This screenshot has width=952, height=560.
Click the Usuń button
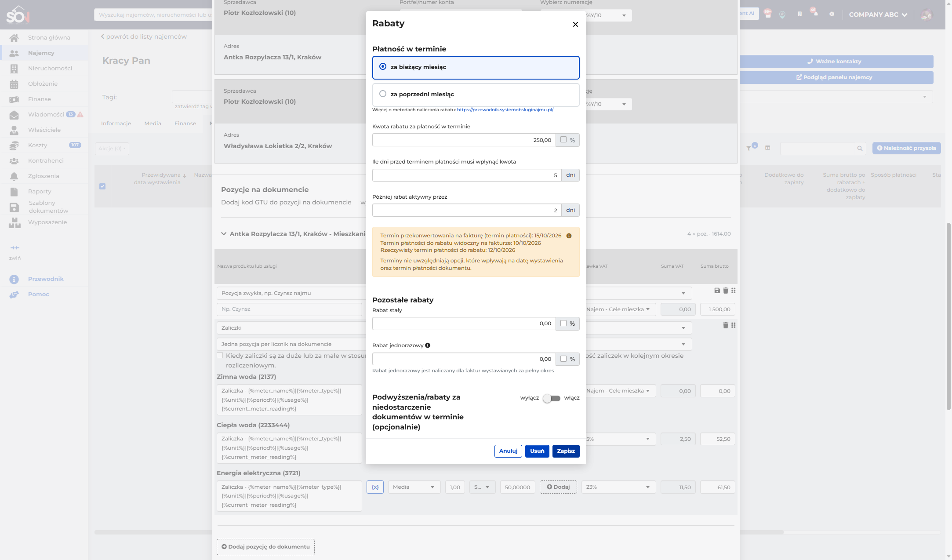tap(537, 451)
